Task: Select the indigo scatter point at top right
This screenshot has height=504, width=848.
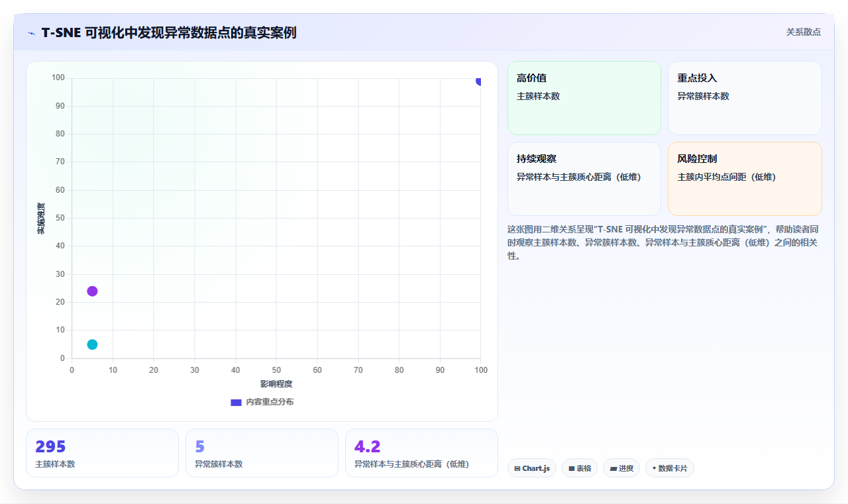Action: (479, 81)
